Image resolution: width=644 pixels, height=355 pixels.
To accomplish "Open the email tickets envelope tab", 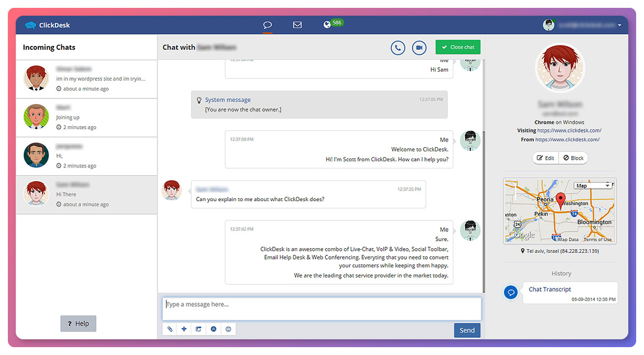I will 297,25.
